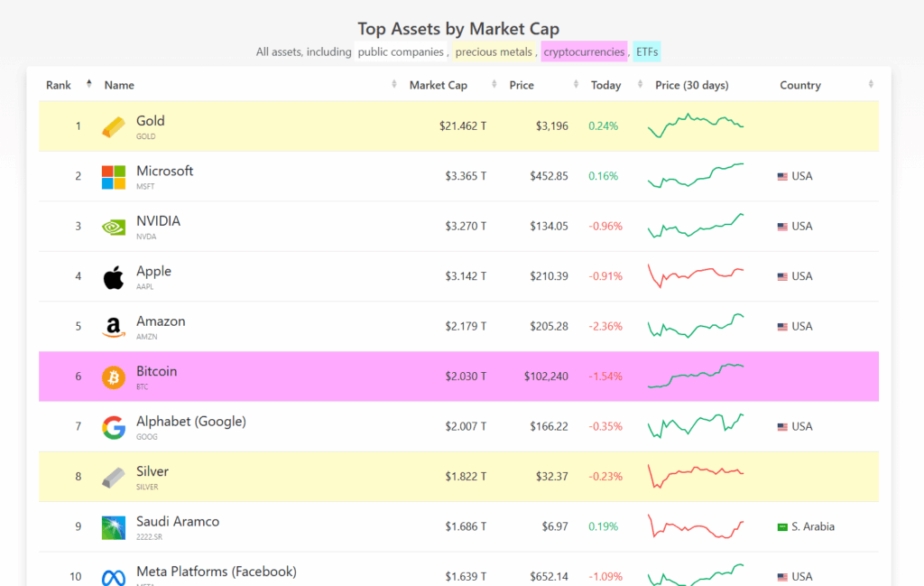Click Saudi Aramco's 30-day price chart
The image size is (924, 586).
(x=696, y=526)
